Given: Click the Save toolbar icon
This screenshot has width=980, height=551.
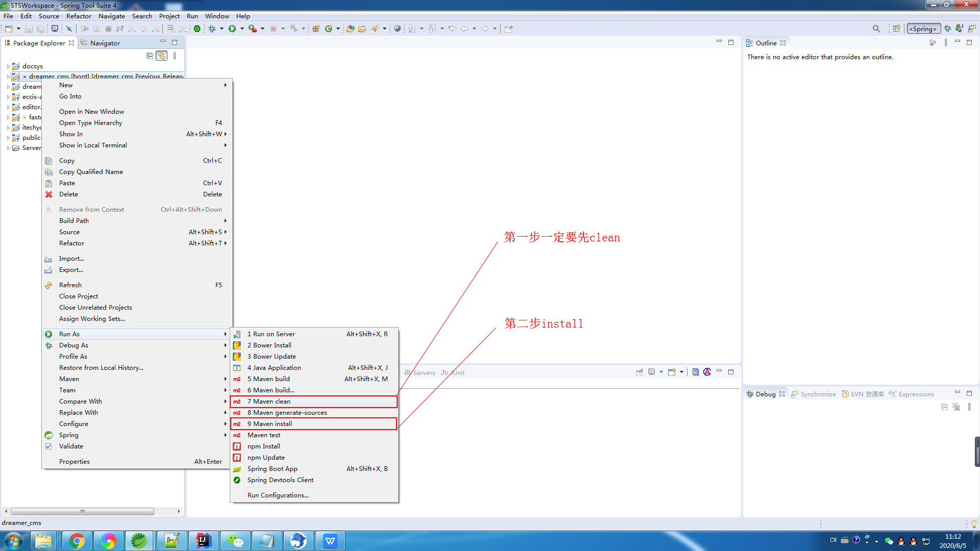Looking at the screenshot, I should point(29,29).
